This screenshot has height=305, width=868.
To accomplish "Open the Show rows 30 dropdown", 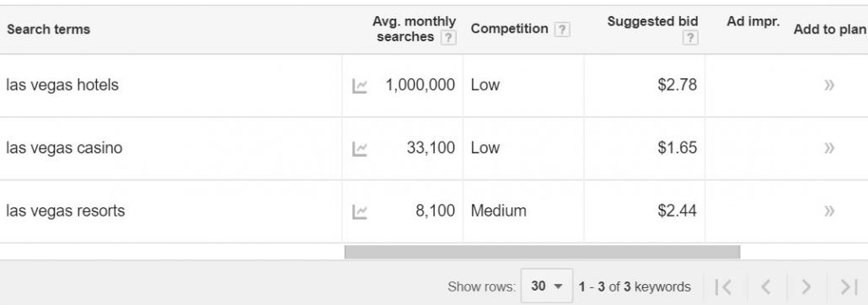I will point(546,286).
